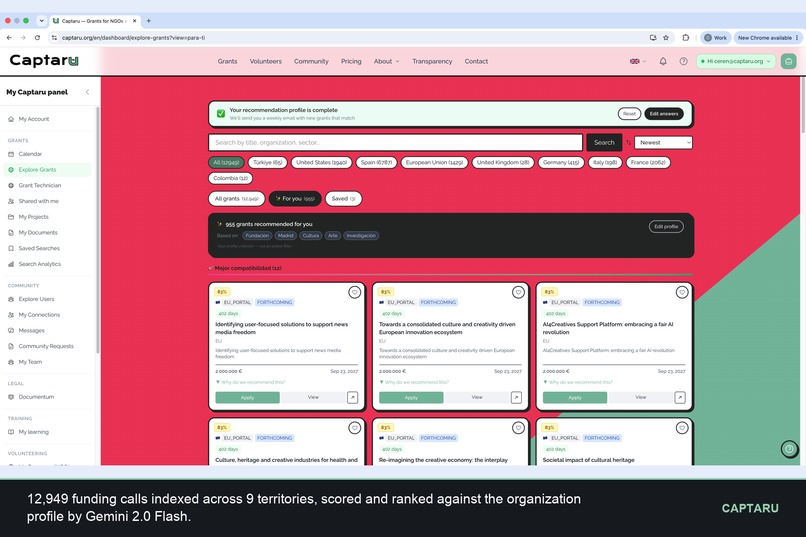This screenshot has height=537, width=806.
Task: Click the Reset profile button
Action: (629, 114)
